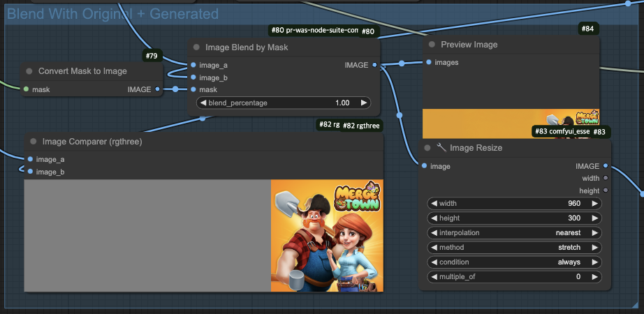Click image_b input socket on Image Blend

point(193,77)
